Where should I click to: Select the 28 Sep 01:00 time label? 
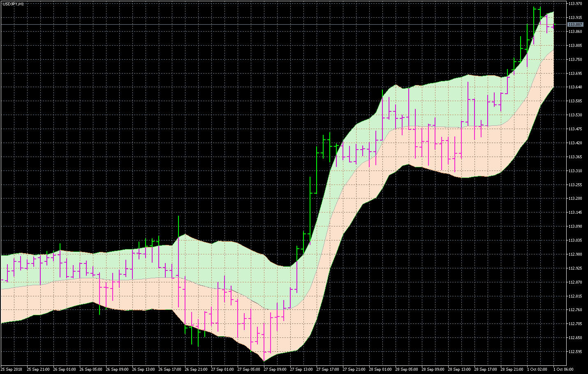point(380,369)
